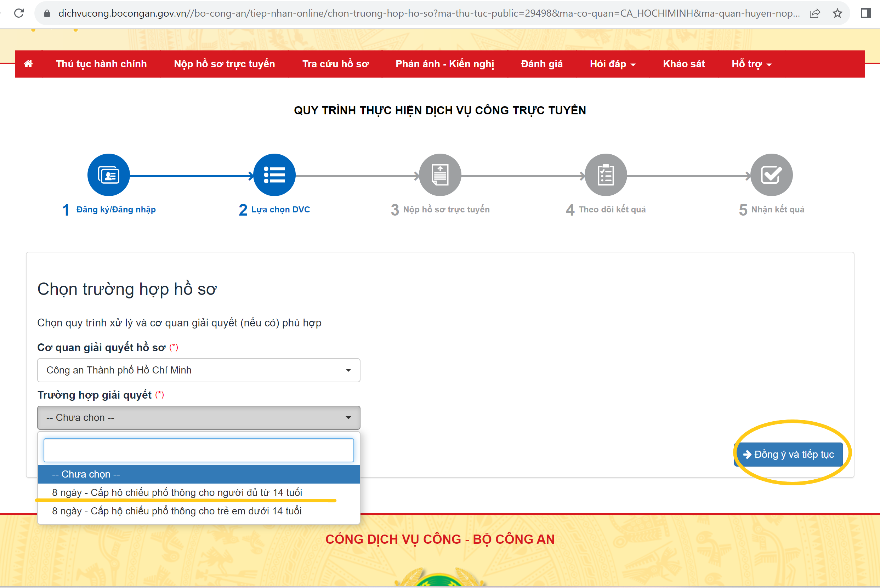Click the dropdown search input field
The width and height of the screenshot is (880, 588).
(198, 450)
